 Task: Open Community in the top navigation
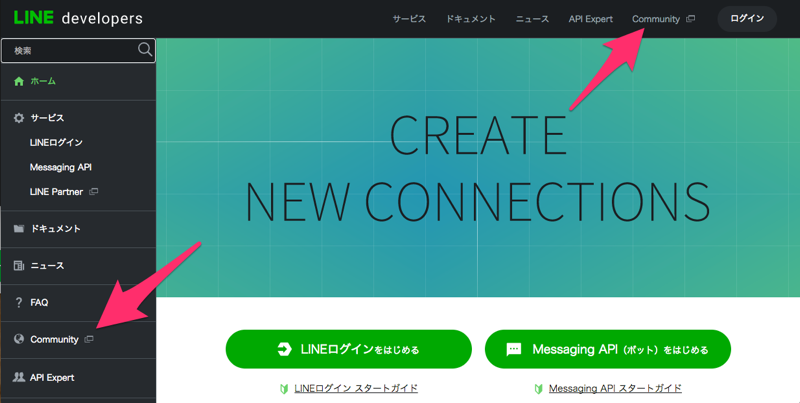[x=656, y=19]
